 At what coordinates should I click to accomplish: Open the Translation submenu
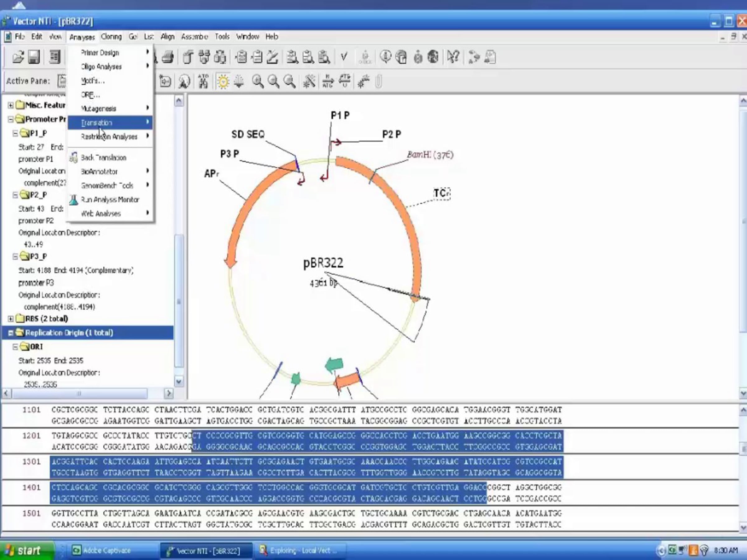[x=110, y=122]
